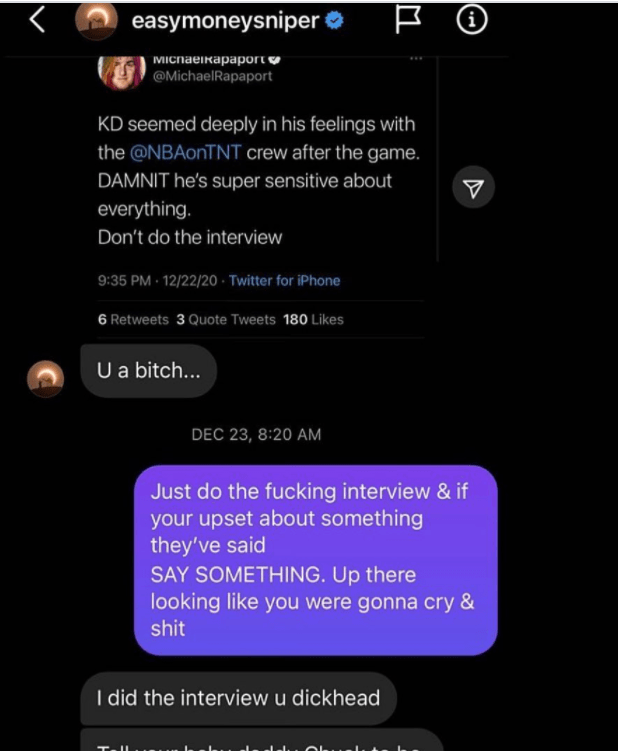Click the "DEC 23, 8:20 AM" timestamp
The height and width of the screenshot is (751, 618).
pyautogui.click(x=256, y=434)
